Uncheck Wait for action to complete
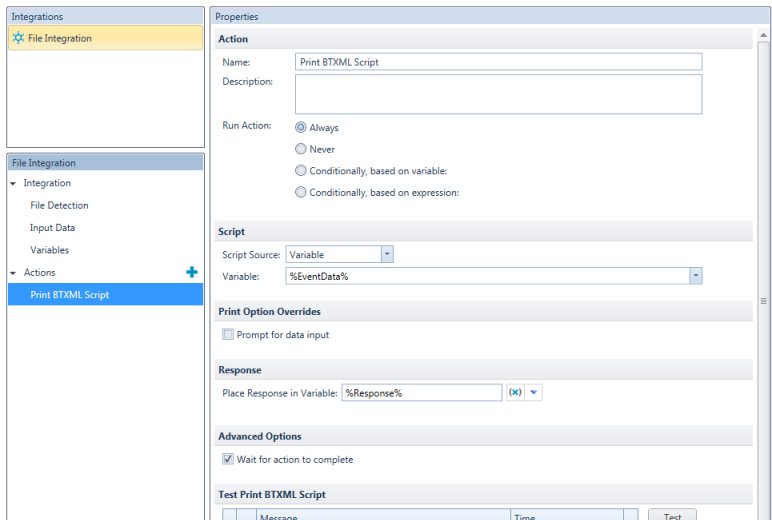Screen dimensions: 772x520 click(x=228, y=460)
